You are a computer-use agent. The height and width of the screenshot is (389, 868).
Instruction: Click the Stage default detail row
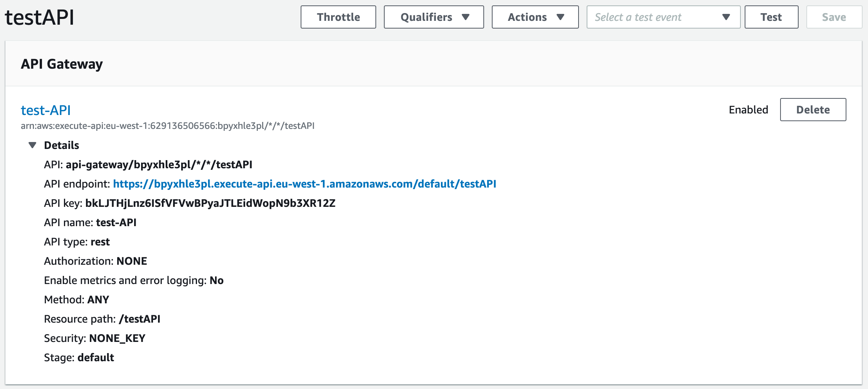[78, 357]
